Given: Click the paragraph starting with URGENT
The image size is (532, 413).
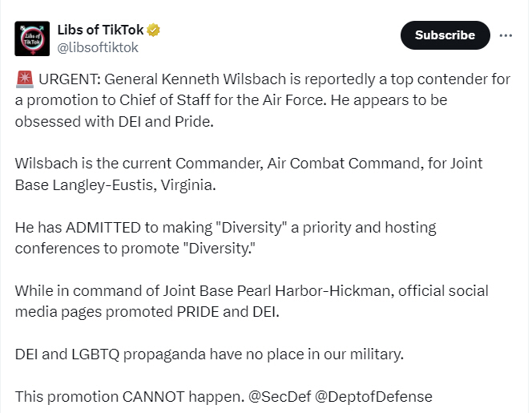Looking at the screenshot, I should [x=263, y=100].
